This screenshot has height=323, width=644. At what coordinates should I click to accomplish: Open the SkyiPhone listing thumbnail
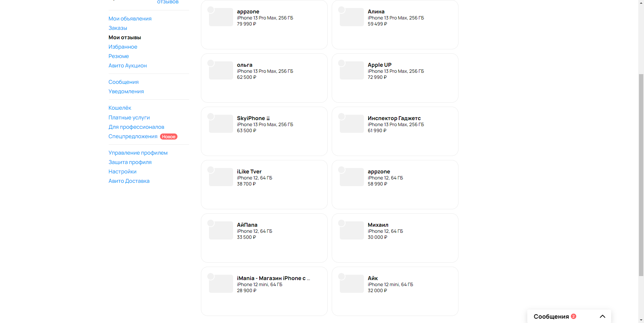(221, 124)
